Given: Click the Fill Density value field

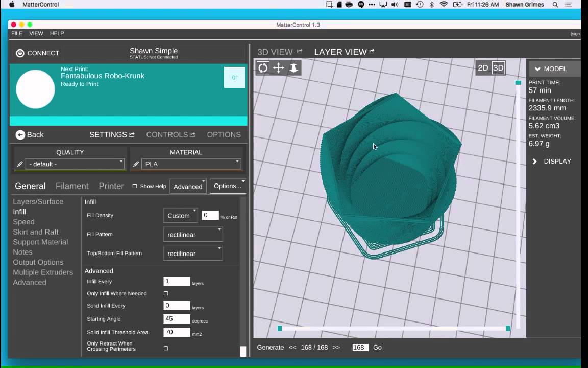Looking at the screenshot, I should click(x=210, y=215).
